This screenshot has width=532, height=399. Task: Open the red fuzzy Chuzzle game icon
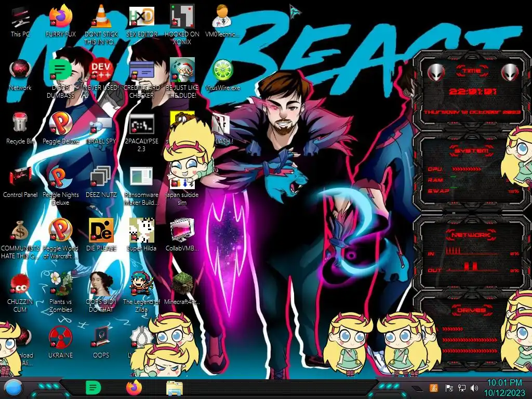click(x=20, y=292)
